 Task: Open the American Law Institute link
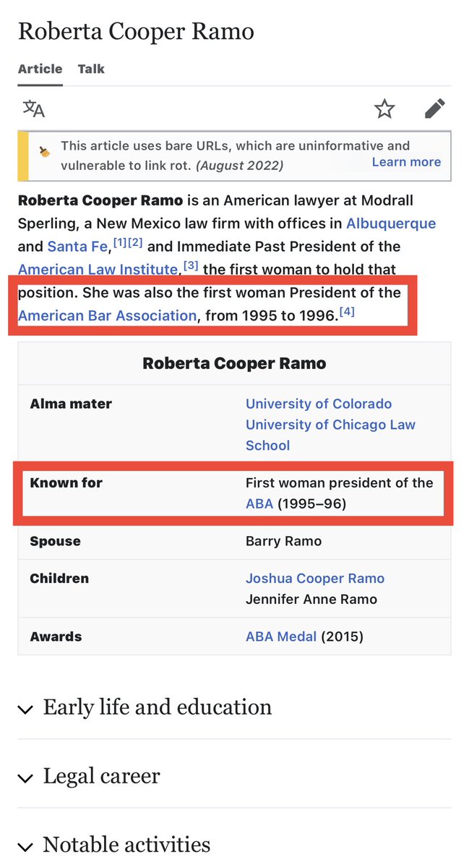[x=98, y=269]
